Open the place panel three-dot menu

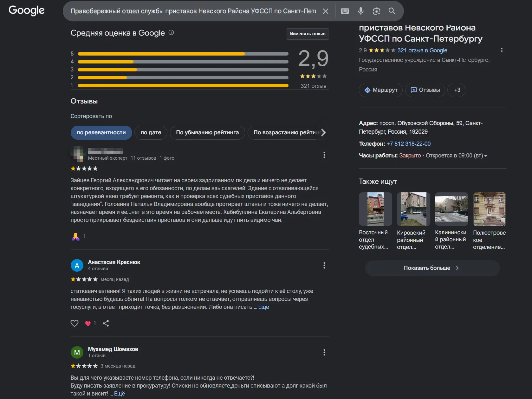tap(502, 50)
